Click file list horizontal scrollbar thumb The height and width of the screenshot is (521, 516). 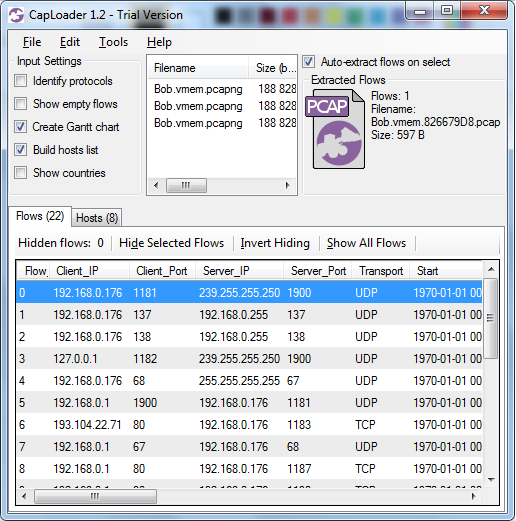click(186, 185)
